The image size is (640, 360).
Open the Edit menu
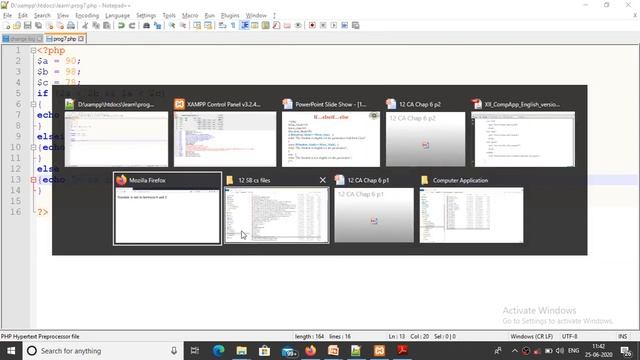click(x=23, y=15)
